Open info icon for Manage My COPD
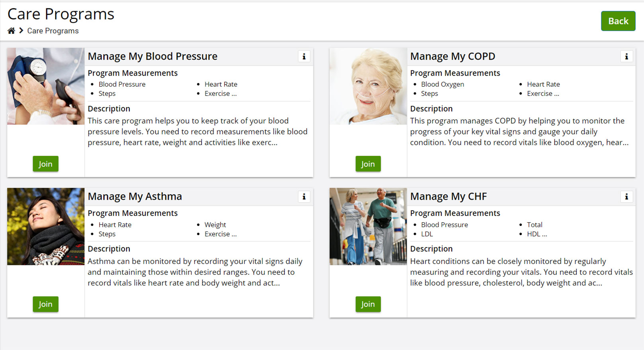Screen dimensions: 644x350 [626, 56]
